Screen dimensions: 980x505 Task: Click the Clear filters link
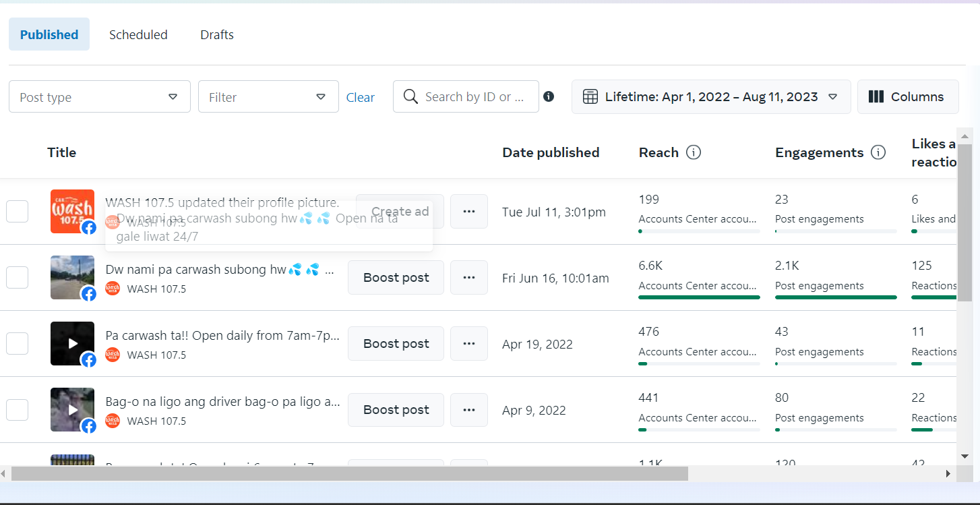361,98
